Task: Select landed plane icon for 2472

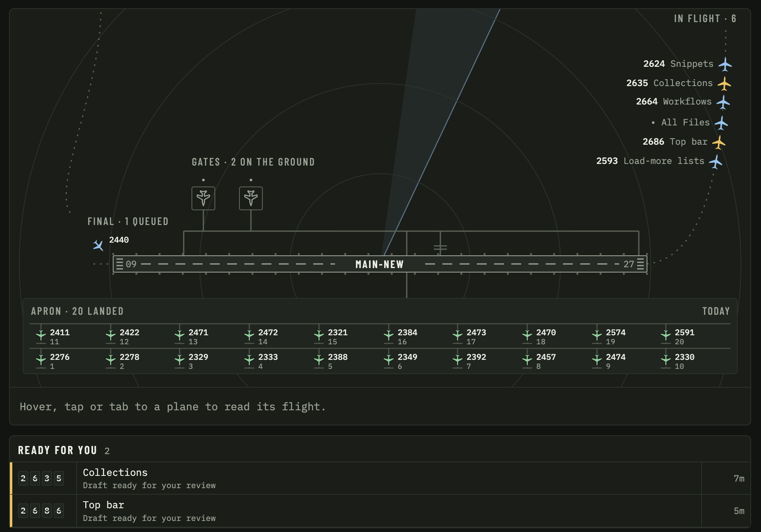Action: (x=249, y=336)
